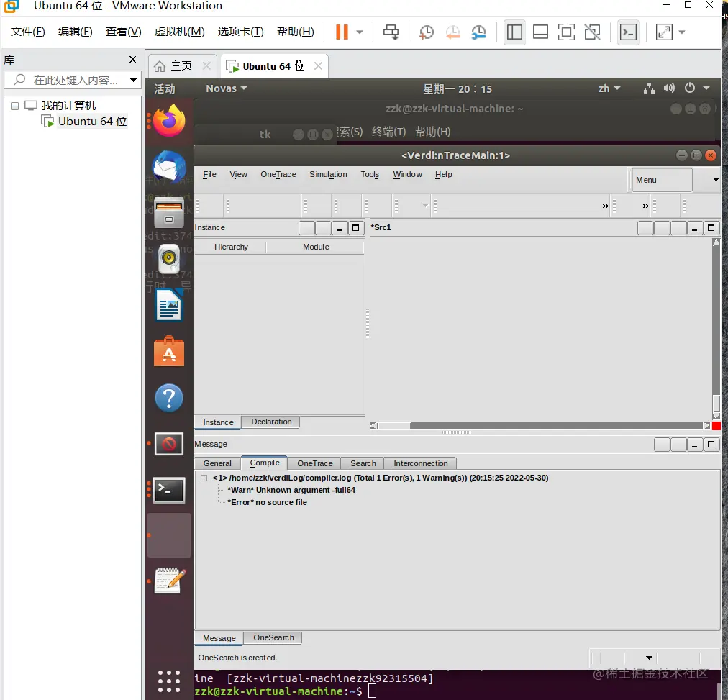
Task: Close the library panel
Action: pyautogui.click(x=133, y=60)
